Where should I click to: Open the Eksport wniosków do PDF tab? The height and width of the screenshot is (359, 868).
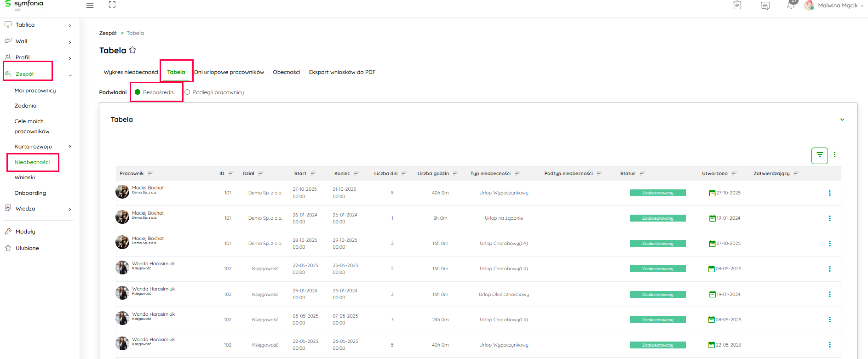[x=342, y=72]
